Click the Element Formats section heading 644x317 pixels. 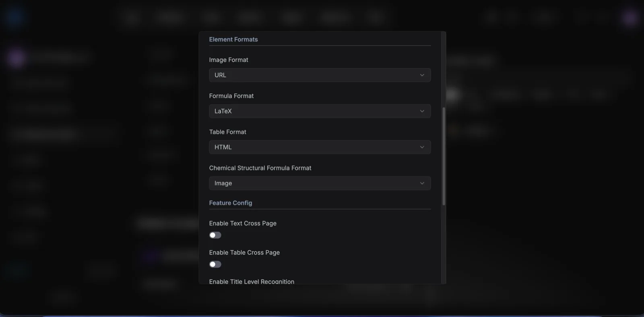point(233,39)
